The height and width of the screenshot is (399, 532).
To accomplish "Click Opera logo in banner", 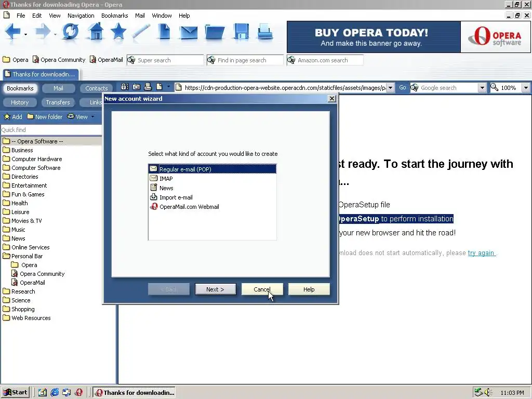I will [496, 37].
